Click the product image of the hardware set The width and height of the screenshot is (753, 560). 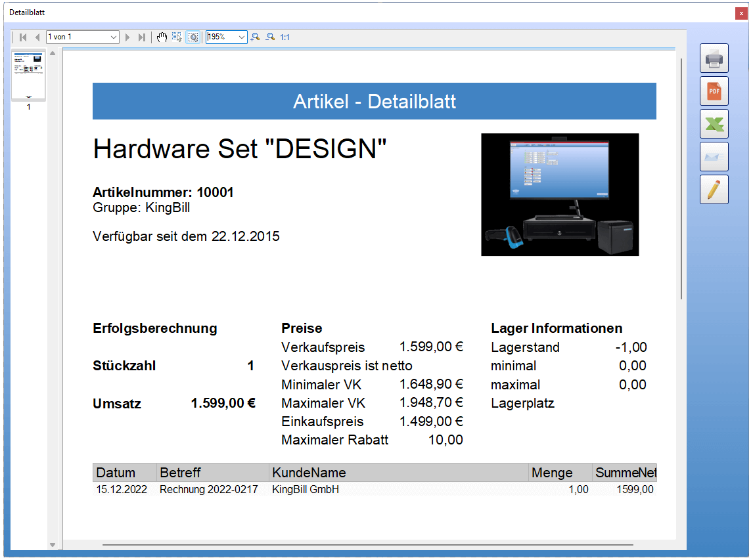click(x=560, y=194)
